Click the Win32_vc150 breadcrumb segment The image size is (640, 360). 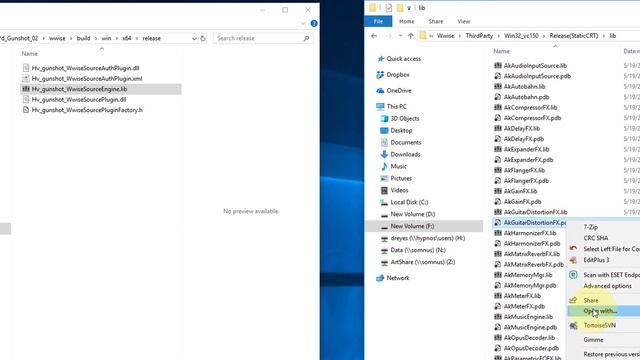click(521, 36)
